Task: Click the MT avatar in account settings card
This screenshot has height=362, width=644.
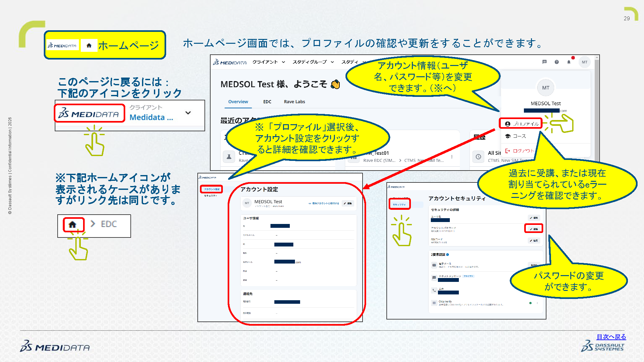Action: (247, 203)
